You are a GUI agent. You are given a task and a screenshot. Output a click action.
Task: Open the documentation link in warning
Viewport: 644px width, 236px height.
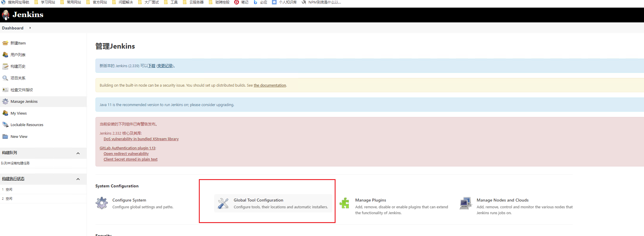tap(270, 85)
